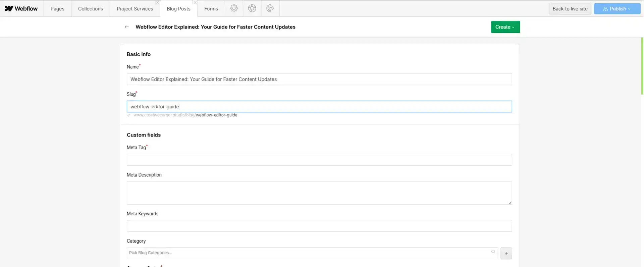Open the green Create dropdown button
644x267 pixels.
(505, 27)
